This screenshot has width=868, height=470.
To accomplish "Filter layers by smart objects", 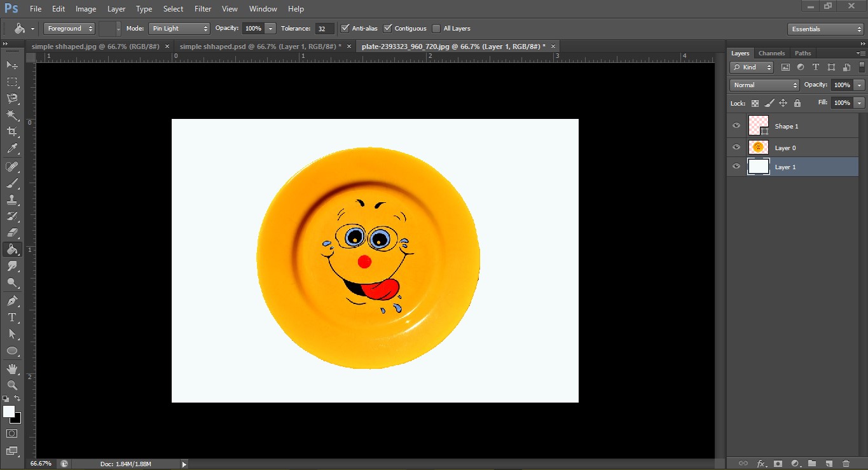I will coord(846,67).
